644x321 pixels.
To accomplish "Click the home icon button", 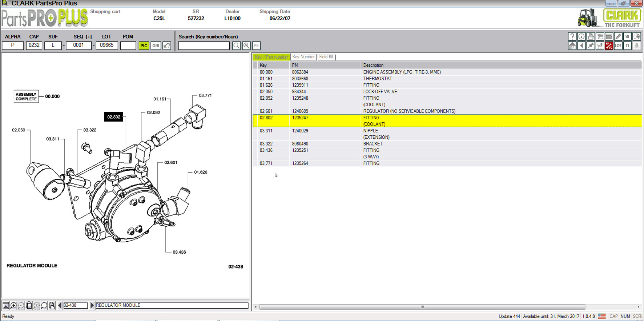I will click(x=572, y=46).
